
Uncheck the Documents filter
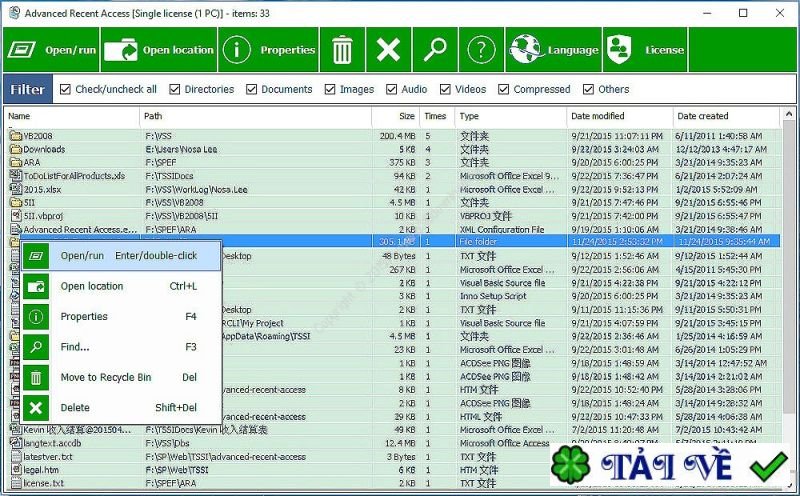point(251,89)
